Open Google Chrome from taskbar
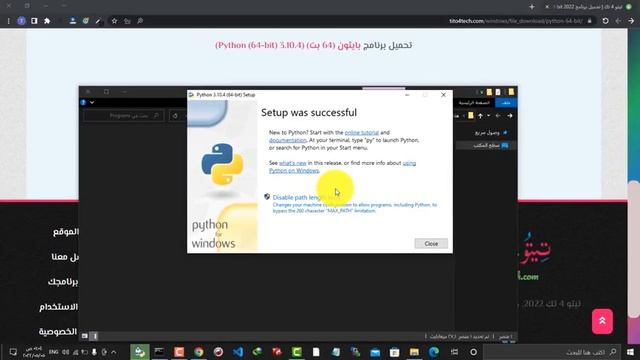640x360 pixels. click(x=199, y=352)
